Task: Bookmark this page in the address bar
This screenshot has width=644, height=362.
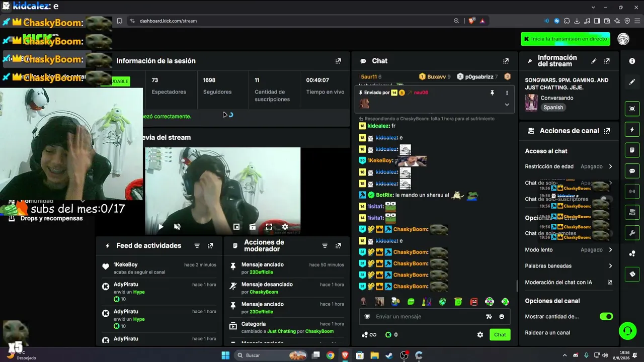Action: click(119, 21)
